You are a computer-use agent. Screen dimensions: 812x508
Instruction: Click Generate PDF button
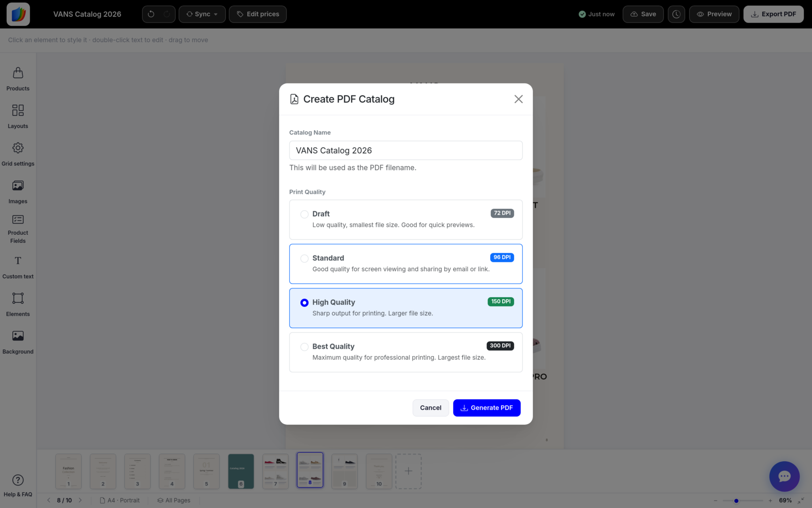487,408
